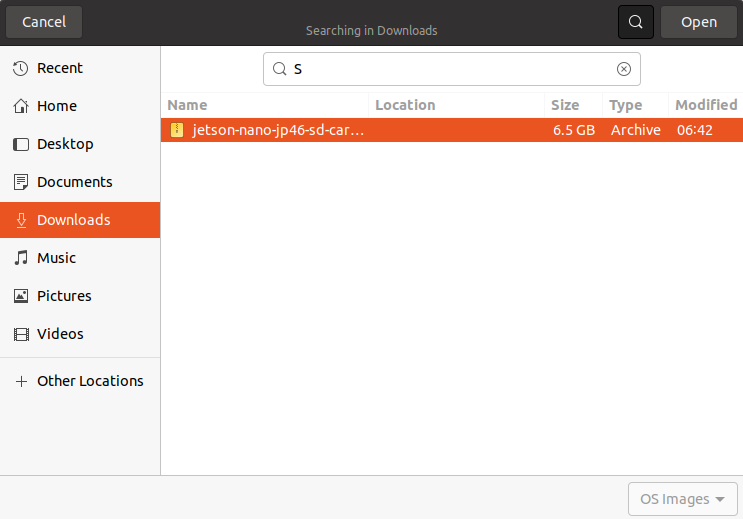Open Other Locations in sidebar
743x519 pixels.
[90, 381]
